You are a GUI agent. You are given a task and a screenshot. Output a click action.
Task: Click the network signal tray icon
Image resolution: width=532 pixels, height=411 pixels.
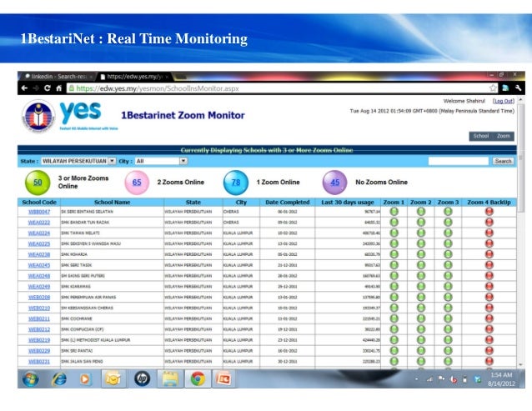[429, 379]
